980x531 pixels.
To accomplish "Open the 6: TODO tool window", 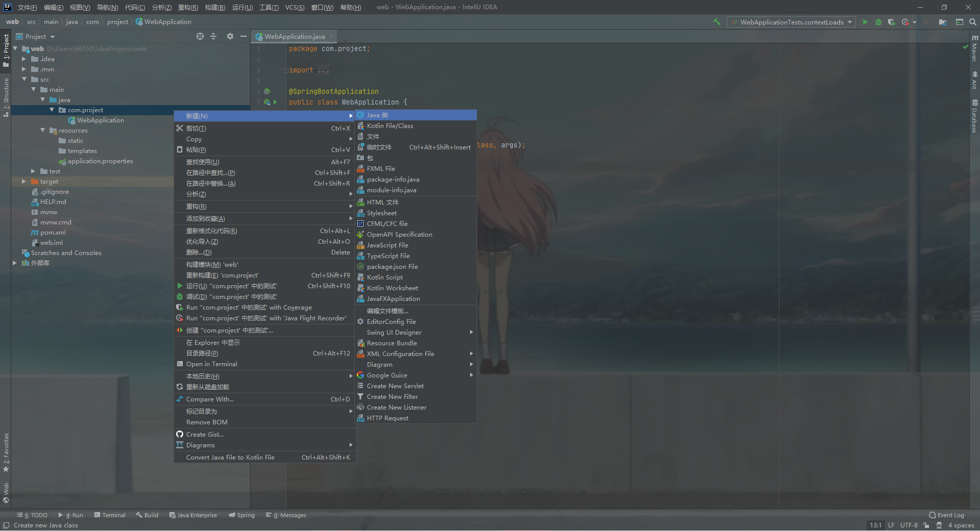I will tap(32, 515).
